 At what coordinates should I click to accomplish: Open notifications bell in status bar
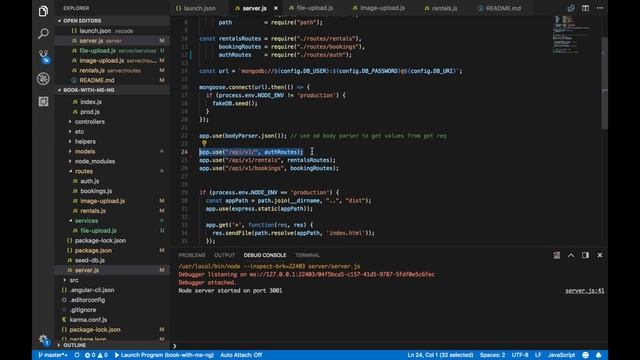tap(598, 355)
